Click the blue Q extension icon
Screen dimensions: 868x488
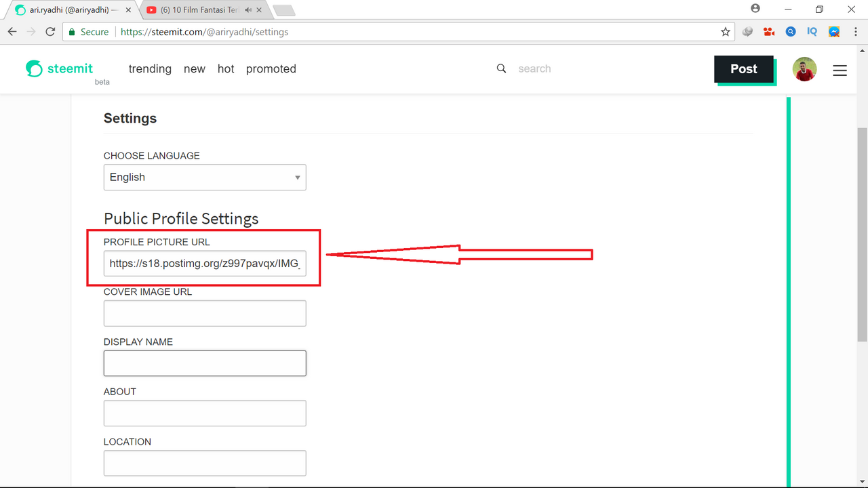(x=791, y=32)
